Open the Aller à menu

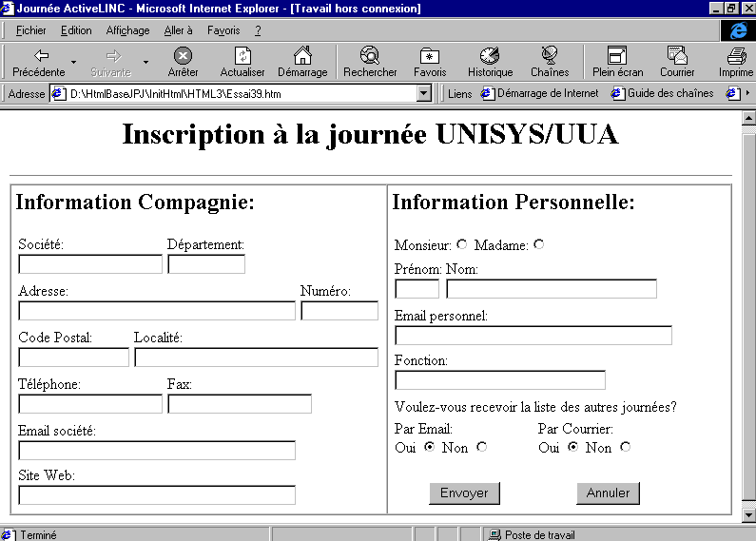(179, 30)
